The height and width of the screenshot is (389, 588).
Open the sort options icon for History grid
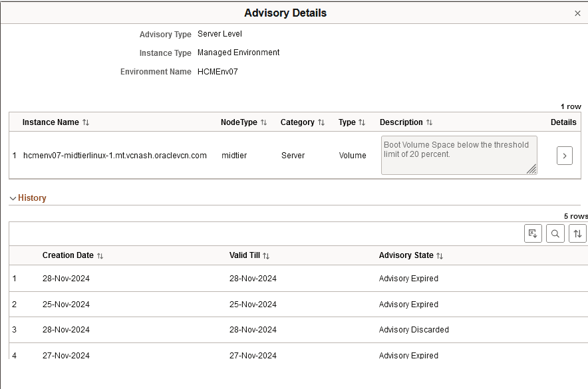pos(576,233)
